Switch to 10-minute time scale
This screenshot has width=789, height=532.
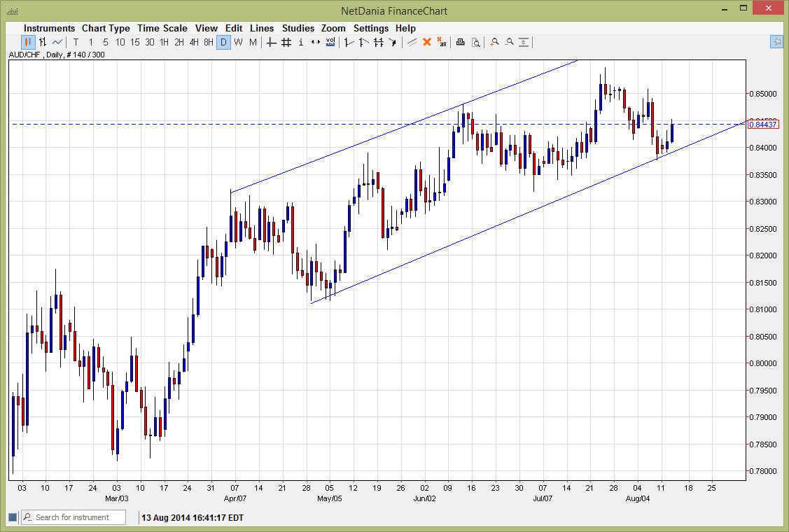pos(120,42)
